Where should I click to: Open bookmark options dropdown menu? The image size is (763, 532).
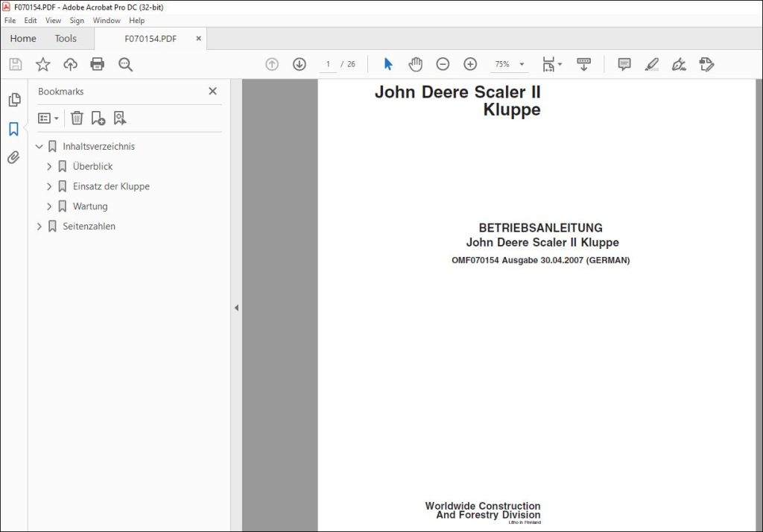[x=48, y=118]
